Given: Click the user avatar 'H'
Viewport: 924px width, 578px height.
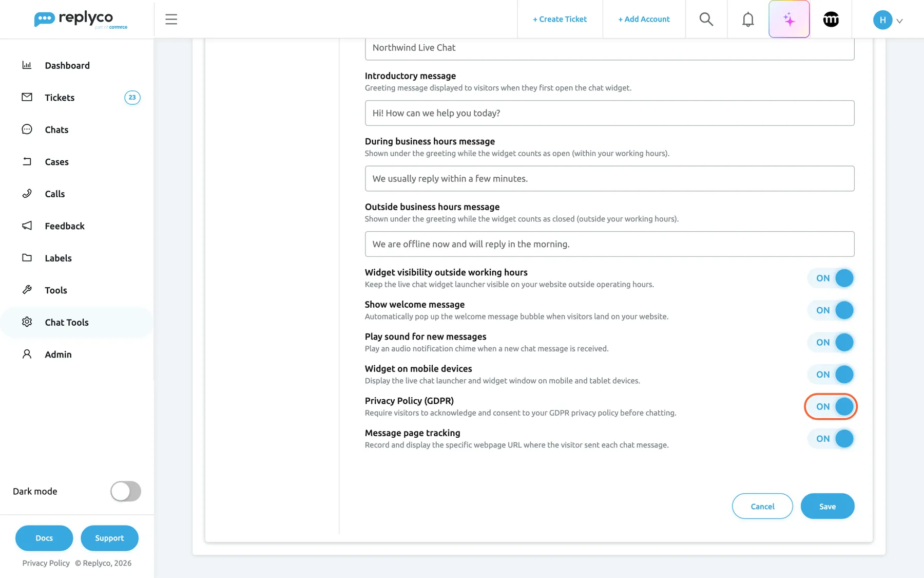Looking at the screenshot, I should point(882,20).
